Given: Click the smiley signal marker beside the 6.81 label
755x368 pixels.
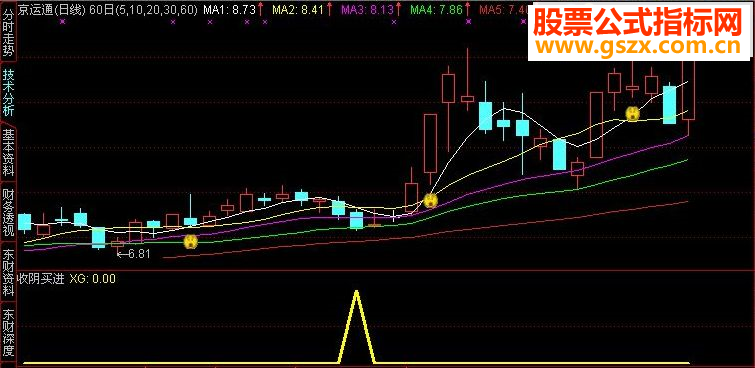Looking at the screenshot, I should point(191,241).
